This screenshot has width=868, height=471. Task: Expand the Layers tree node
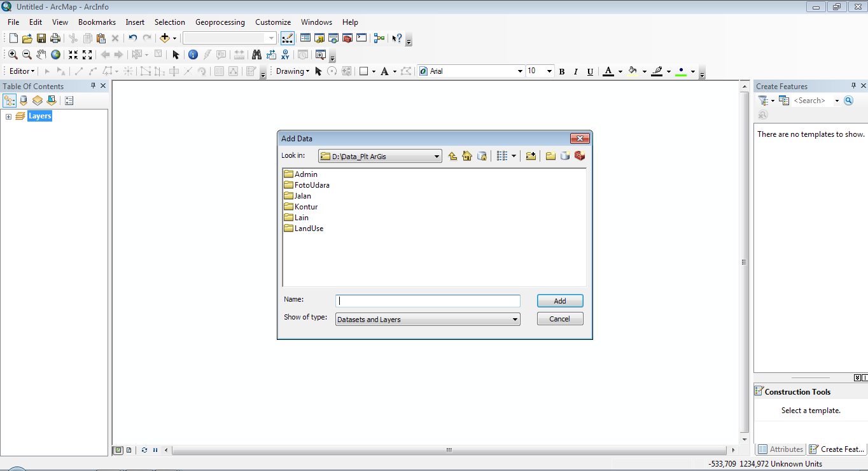[8, 116]
